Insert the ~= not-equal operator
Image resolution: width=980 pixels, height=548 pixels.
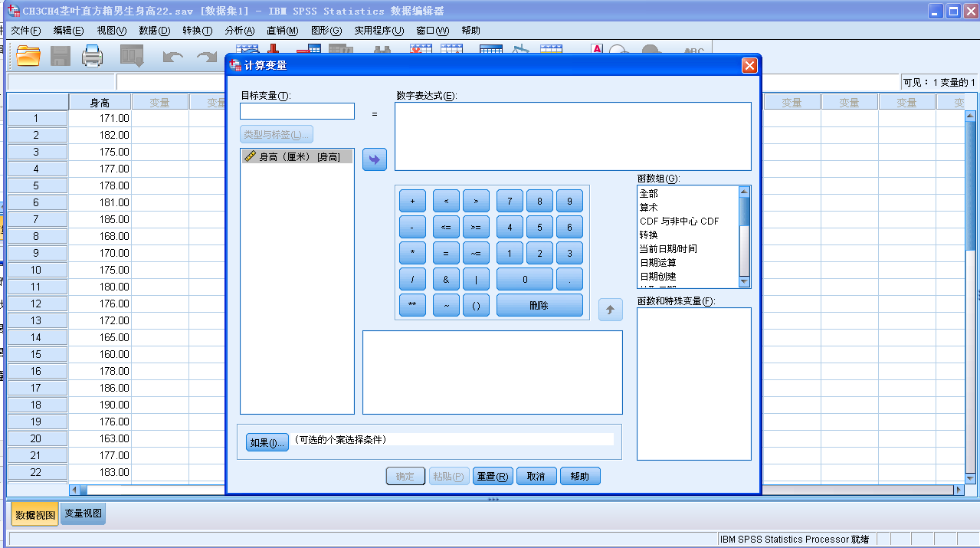(x=476, y=254)
